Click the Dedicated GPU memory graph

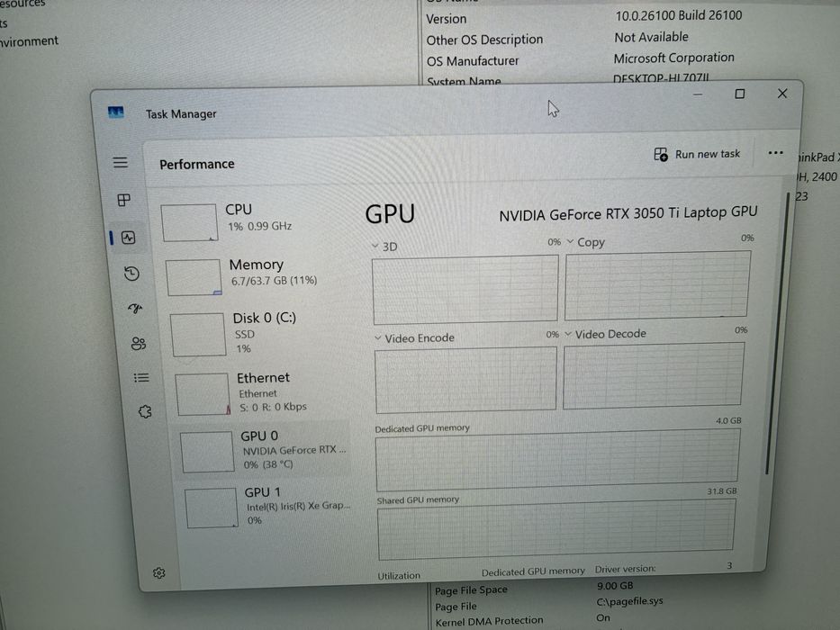(557, 460)
